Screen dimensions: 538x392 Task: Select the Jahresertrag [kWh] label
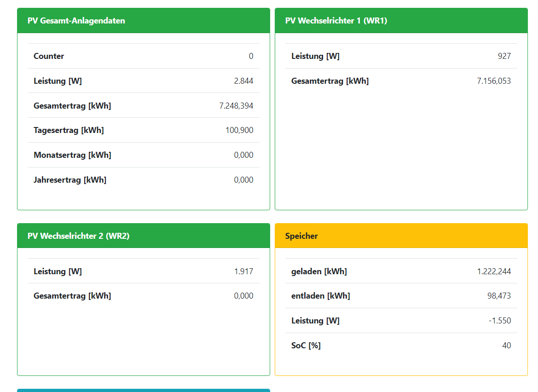pos(70,180)
